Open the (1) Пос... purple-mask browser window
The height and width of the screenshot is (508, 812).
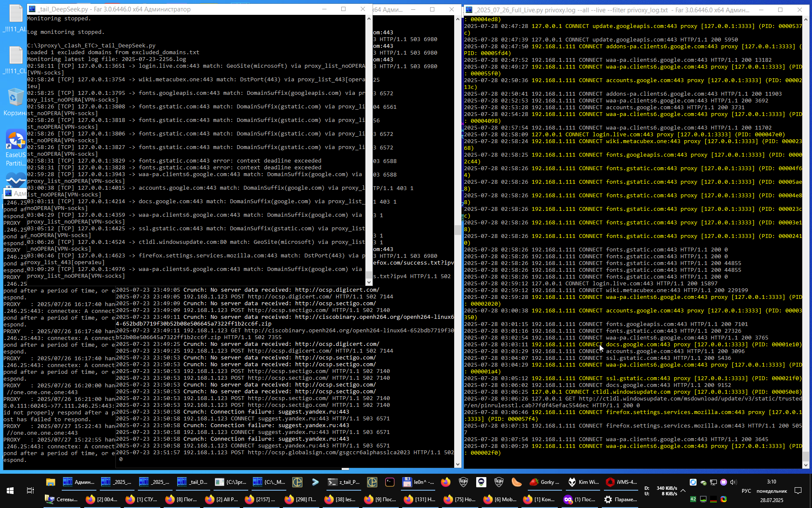click(x=579, y=500)
